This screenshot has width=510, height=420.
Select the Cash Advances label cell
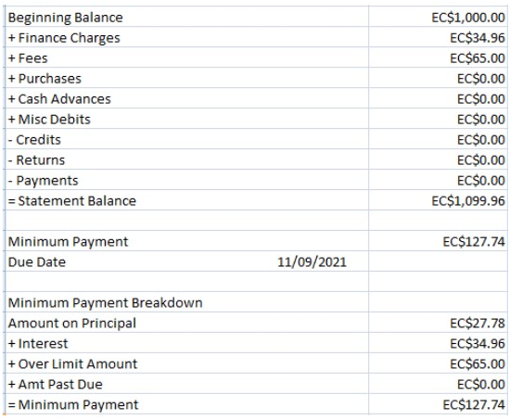click(59, 99)
